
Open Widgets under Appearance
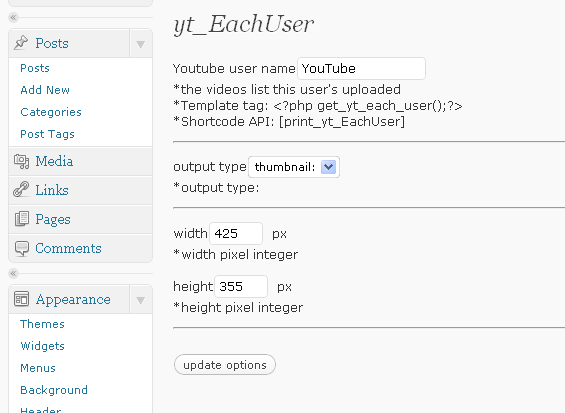coord(43,346)
